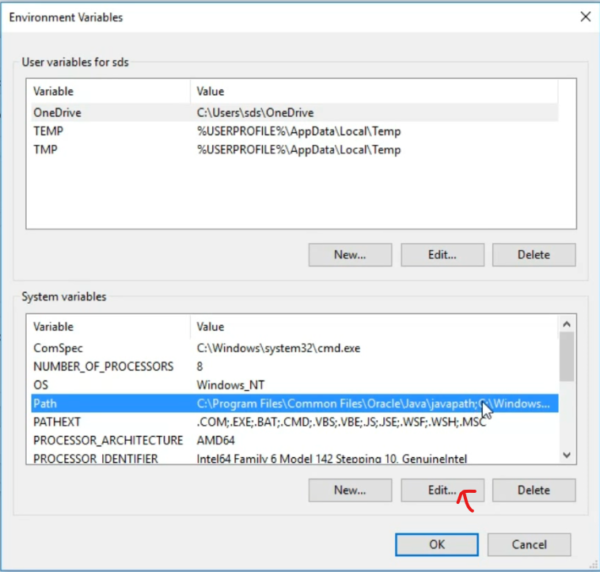Viewport: 600px width, 572px height.
Task: Click Delete under User variables for sds
Action: (534, 255)
